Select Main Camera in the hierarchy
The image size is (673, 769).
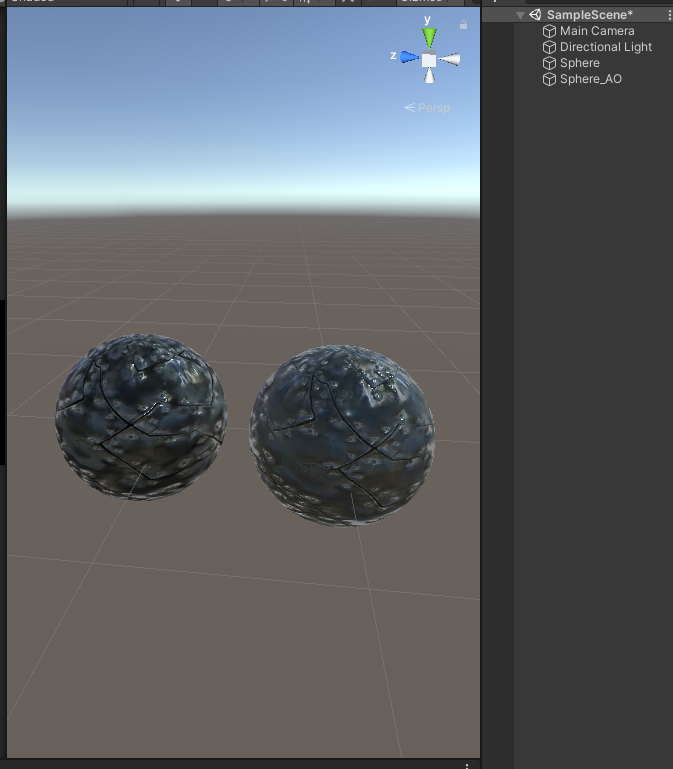pyautogui.click(x=597, y=31)
